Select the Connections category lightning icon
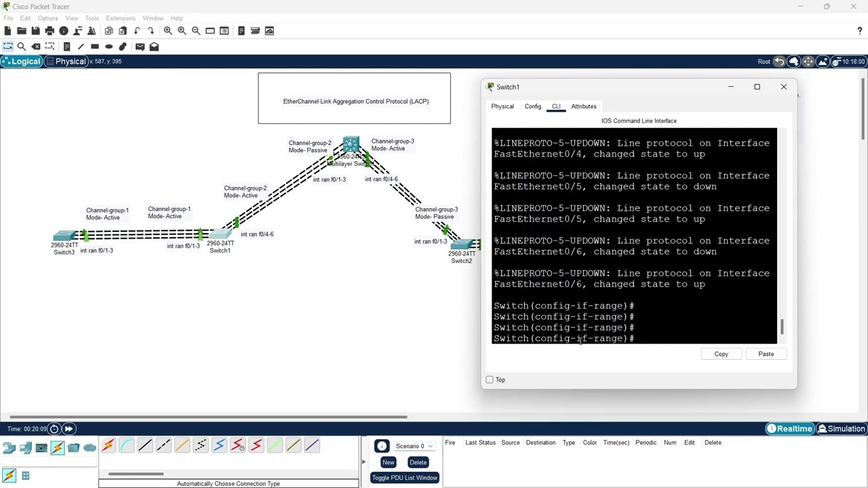Viewport: 868px width, 488px height. 57,447
